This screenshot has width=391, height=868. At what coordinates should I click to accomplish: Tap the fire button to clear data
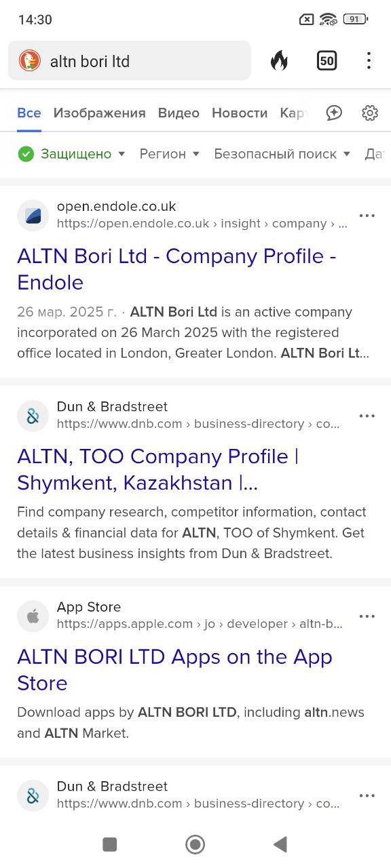(279, 61)
